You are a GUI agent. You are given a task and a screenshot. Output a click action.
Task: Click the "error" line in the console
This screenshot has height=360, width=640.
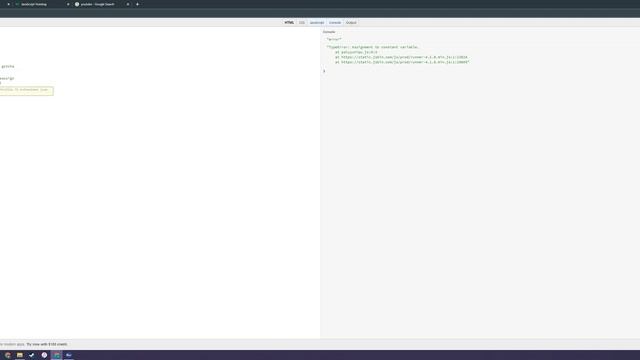point(334,39)
